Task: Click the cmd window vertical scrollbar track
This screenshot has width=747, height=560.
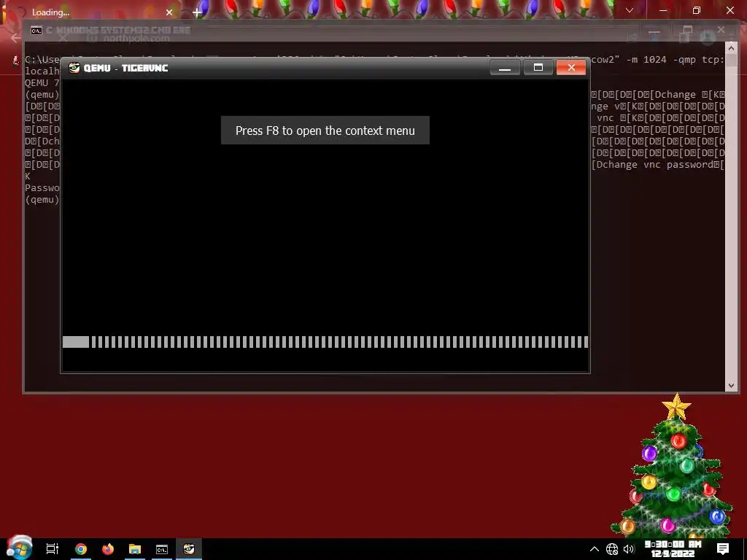Action: [731, 217]
